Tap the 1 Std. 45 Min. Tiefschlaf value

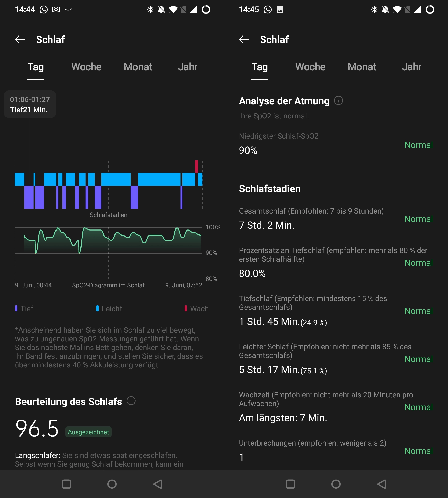coord(283,322)
